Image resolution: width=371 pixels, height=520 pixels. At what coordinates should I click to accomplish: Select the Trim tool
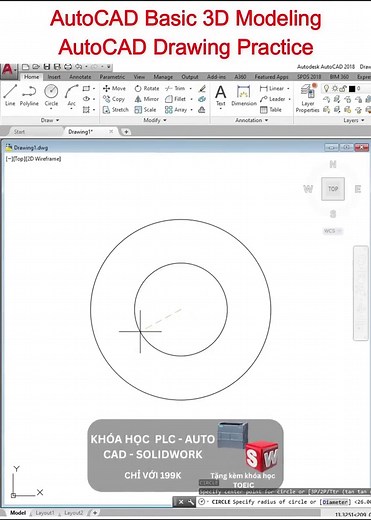pyautogui.click(x=175, y=88)
